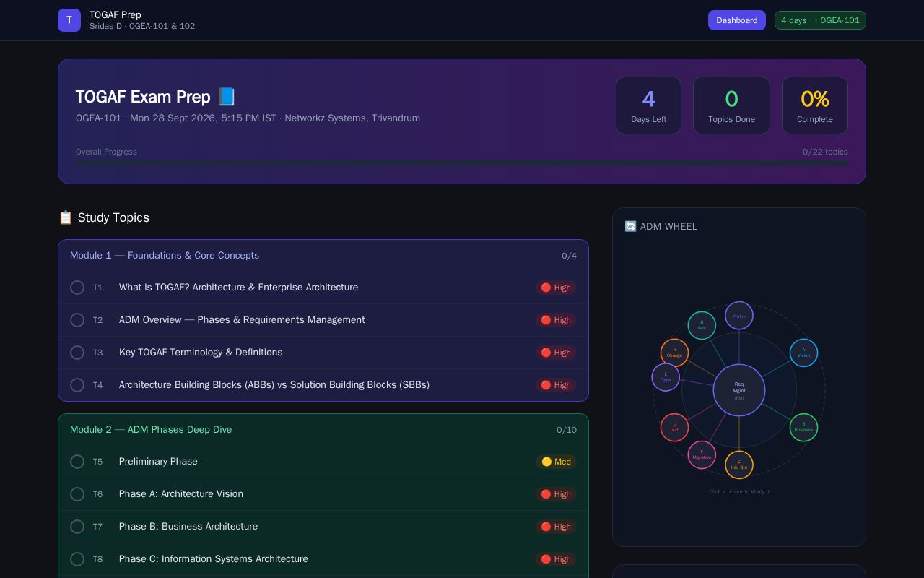Open 'Phase A: Architecture Vision' topic title
The width and height of the screenshot is (924, 578).
click(x=181, y=494)
